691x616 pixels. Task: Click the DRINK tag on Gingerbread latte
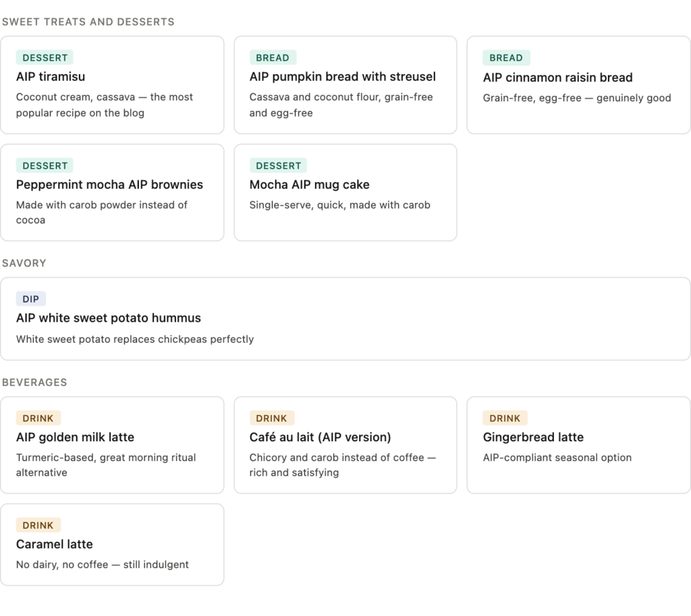pyautogui.click(x=505, y=418)
